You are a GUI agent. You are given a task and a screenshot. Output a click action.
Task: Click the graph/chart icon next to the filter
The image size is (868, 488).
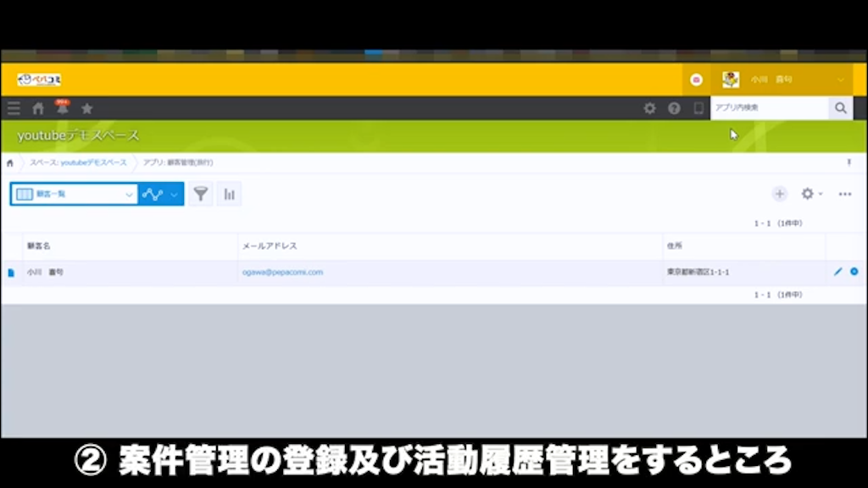(153, 194)
